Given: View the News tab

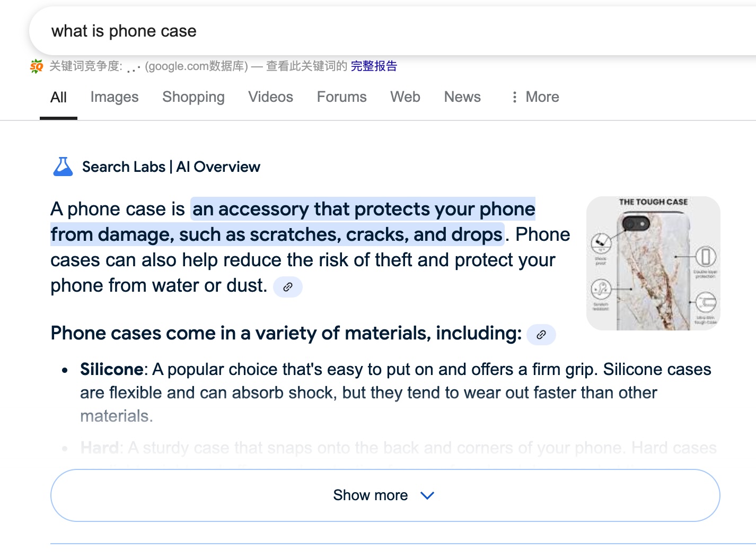Looking at the screenshot, I should coord(462,97).
